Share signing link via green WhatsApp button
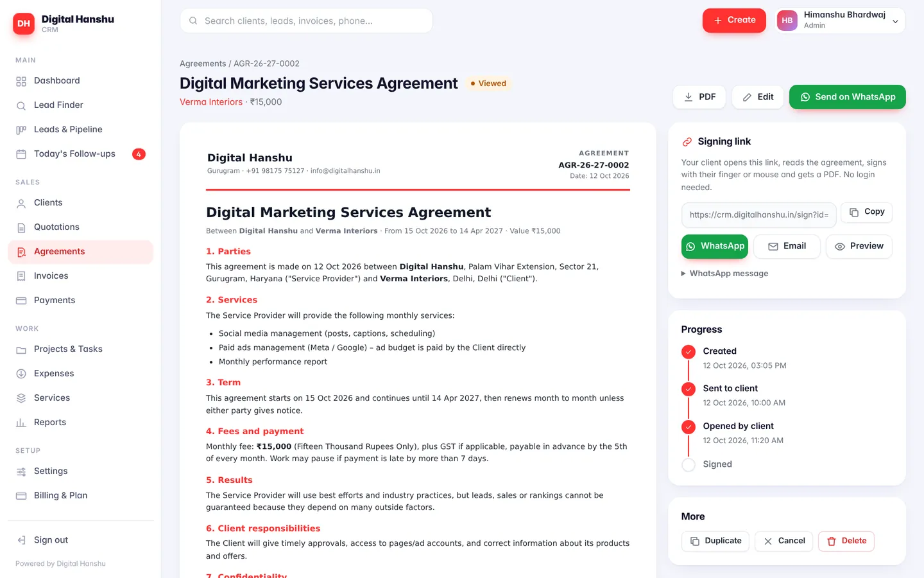This screenshot has height=578, width=924. click(715, 247)
